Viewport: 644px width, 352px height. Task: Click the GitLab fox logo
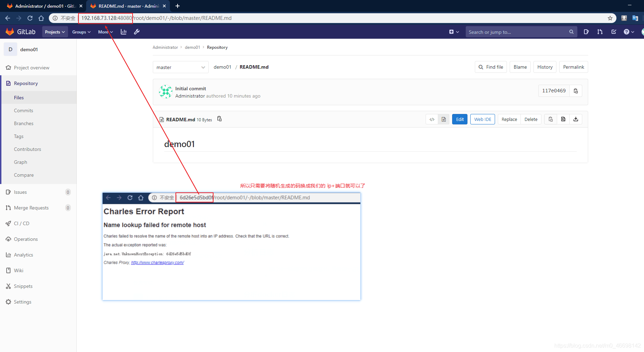(x=10, y=32)
